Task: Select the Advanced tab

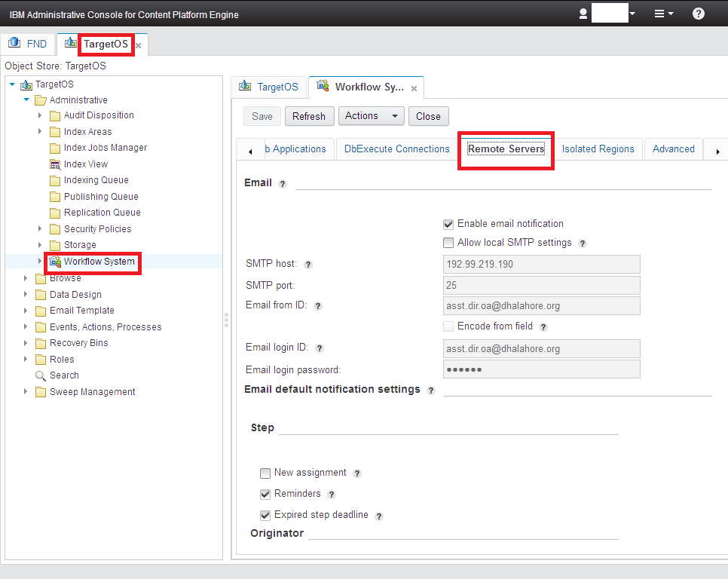Action: point(673,149)
